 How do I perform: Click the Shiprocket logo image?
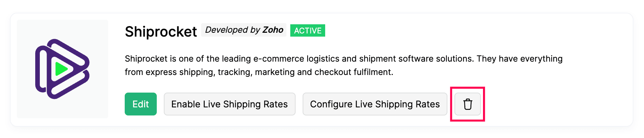(62, 69)
